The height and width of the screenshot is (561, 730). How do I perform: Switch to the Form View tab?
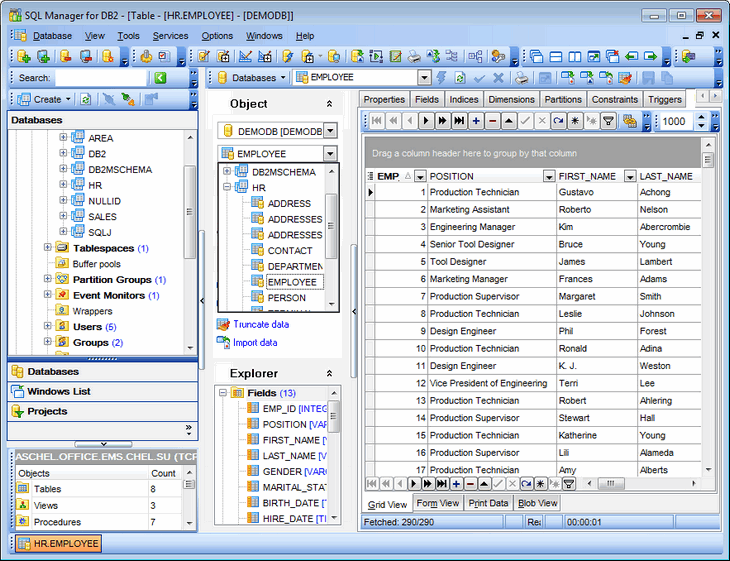(438, 503)
